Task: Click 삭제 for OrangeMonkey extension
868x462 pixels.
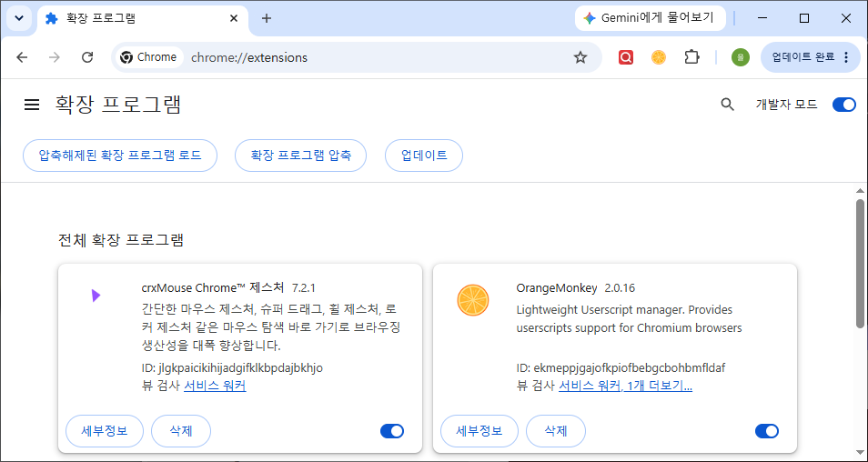Action: coord(556,431)
